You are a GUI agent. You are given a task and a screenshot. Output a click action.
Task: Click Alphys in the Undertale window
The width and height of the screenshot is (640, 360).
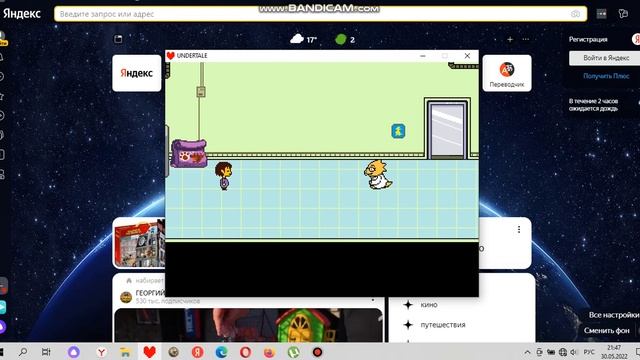(x=378, y=175)
